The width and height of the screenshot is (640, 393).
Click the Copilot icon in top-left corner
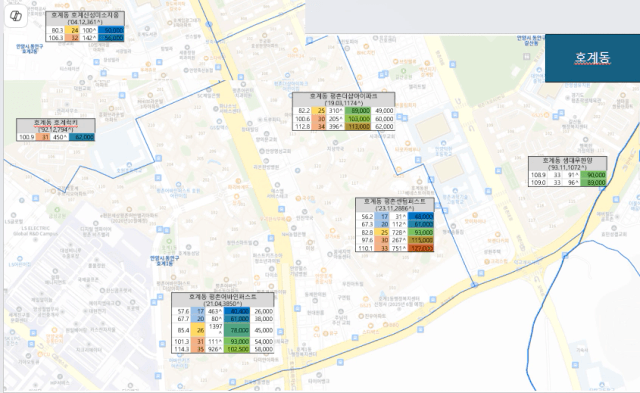(16, 16)
